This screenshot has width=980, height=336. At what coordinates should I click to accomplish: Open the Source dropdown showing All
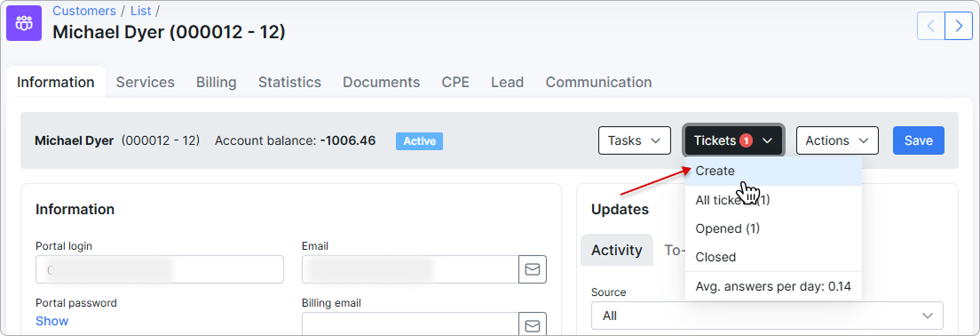[x=767, y=316]
